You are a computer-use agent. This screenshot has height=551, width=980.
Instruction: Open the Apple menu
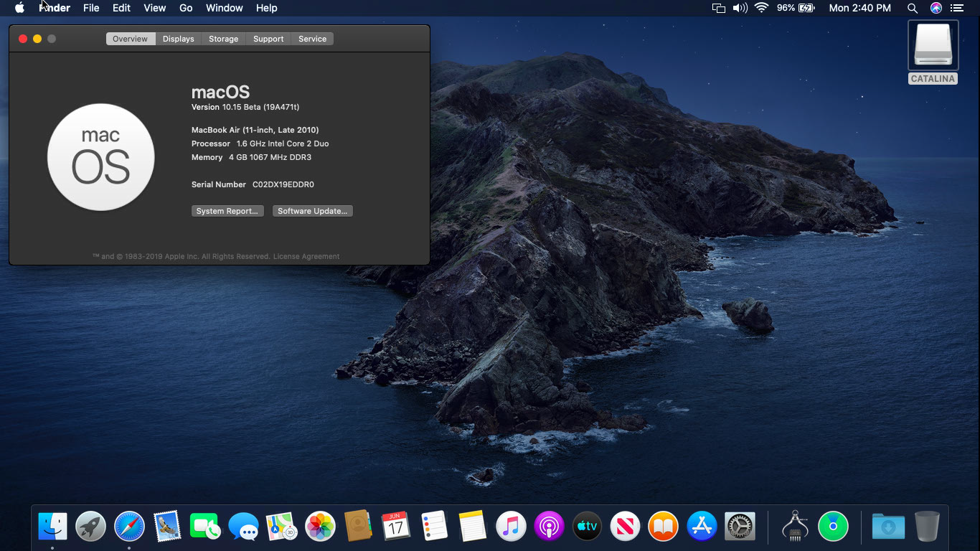tap(19, 8)
